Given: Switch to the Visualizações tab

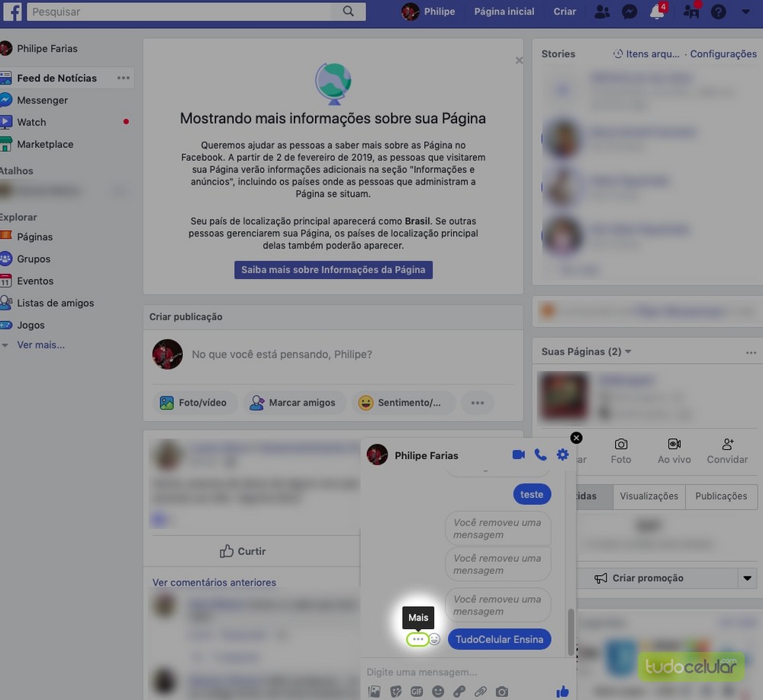Looking at the screenshot, I should coord(649,496).
